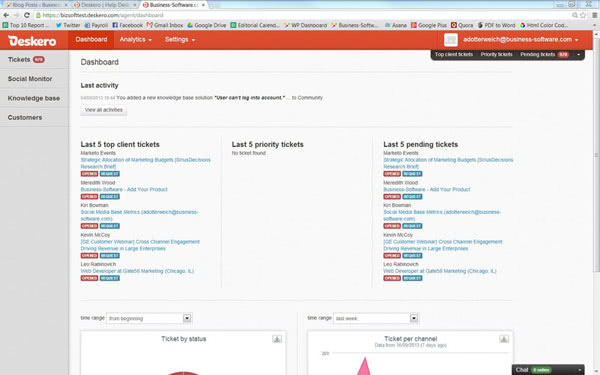Expand the Settings dropdown menu

[x=180, y=40]
